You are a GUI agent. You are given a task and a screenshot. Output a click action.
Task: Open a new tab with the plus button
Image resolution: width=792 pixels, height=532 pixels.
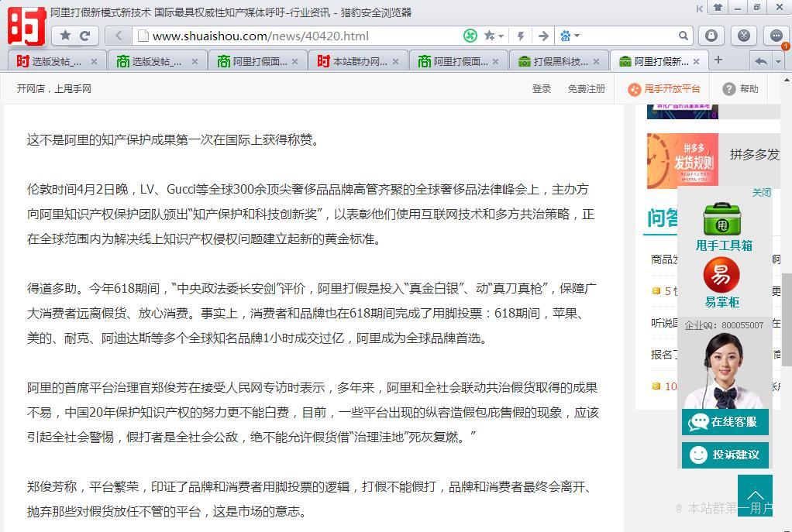[718, 60]
